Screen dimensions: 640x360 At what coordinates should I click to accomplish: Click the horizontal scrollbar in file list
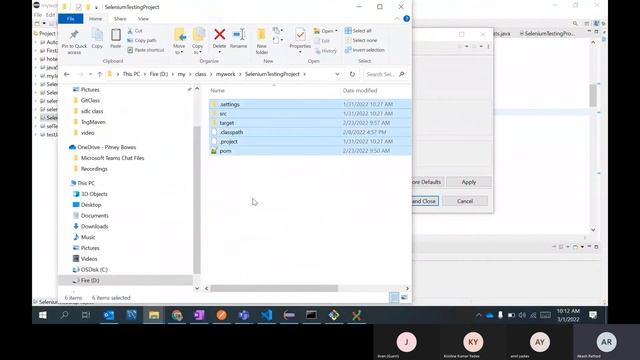point(274,288)
